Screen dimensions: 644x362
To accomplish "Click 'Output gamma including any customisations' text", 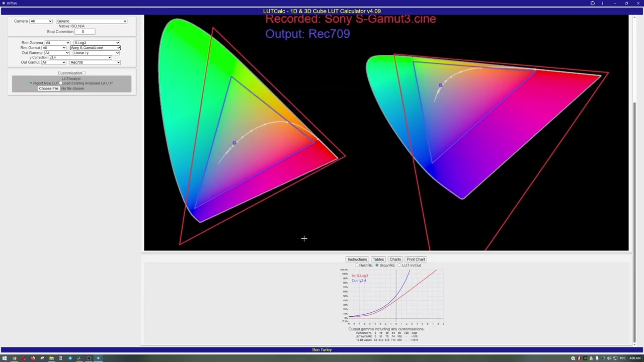I will tap(386, 329).
